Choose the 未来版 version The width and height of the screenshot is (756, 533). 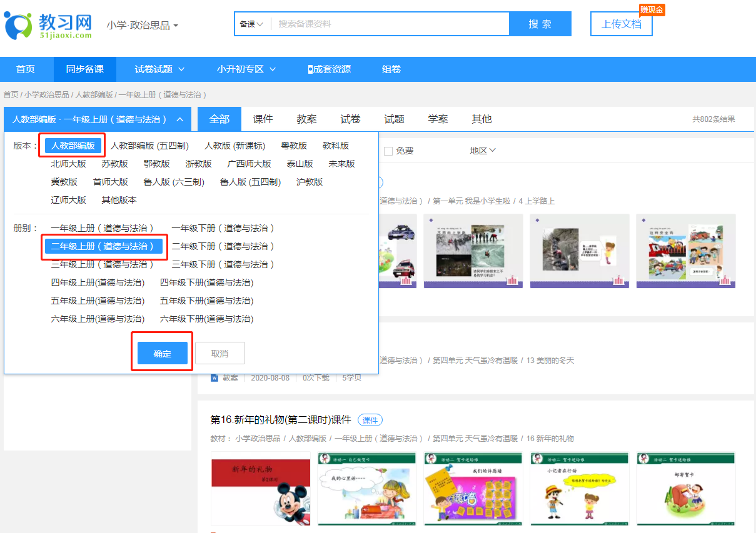[342, 164]
